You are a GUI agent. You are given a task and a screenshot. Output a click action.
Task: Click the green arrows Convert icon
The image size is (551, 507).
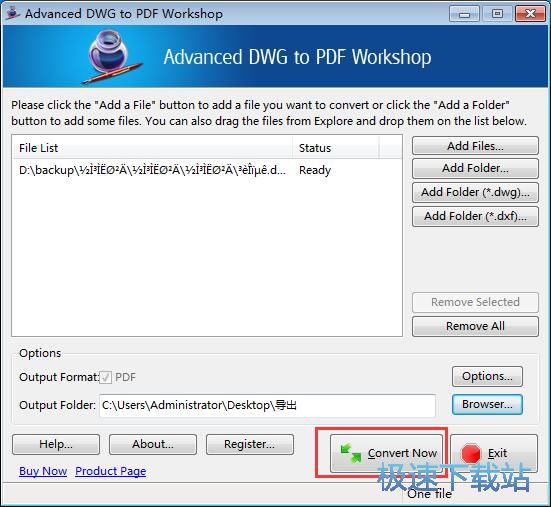[351, 453]
